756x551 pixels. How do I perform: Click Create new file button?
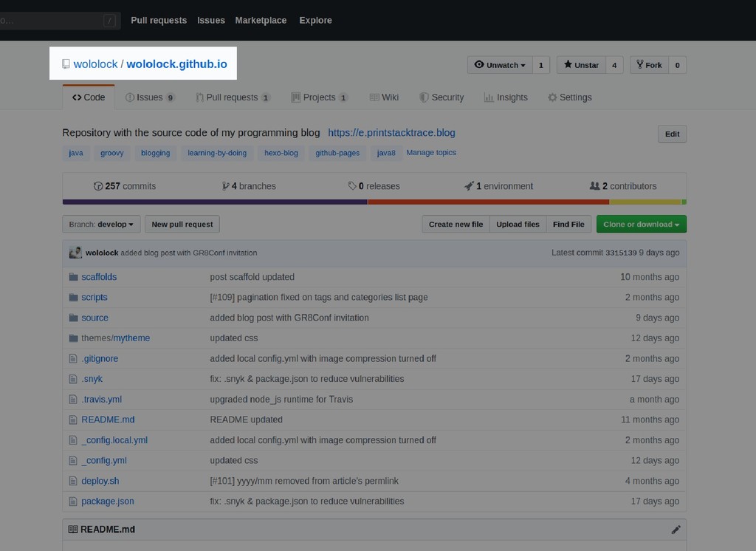(456, 225)
